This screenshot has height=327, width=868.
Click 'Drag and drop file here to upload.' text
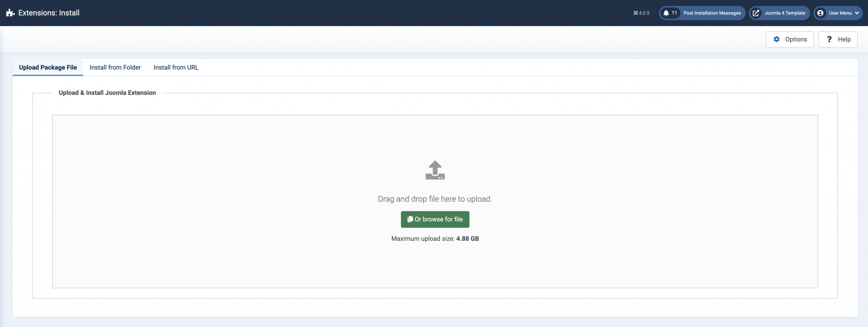[435, 199]
